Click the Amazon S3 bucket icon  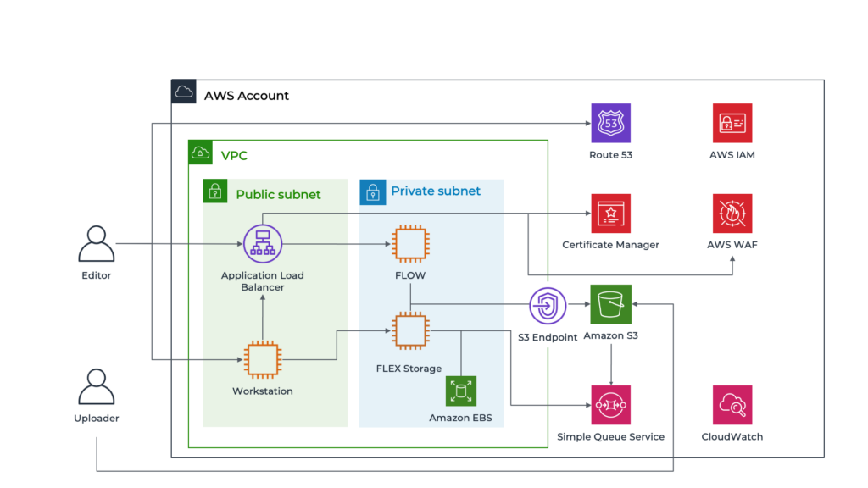(x=610, y=304)
